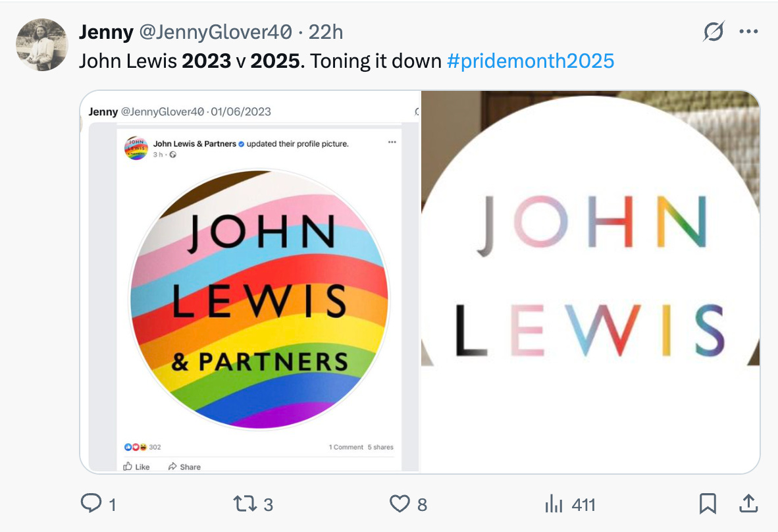Image resolution: width=778 pixels, height=532 pixels.
Task: Click the @JennyGlover40 handle
Action: point(215,32)
